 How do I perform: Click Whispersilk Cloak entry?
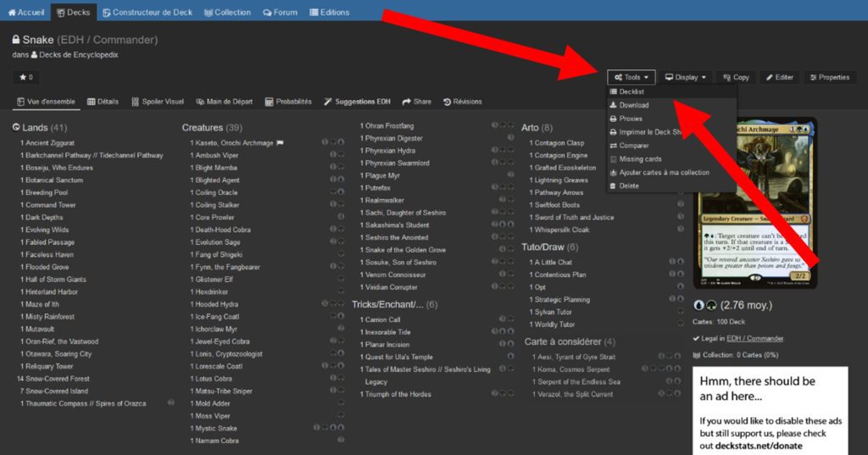562,230
